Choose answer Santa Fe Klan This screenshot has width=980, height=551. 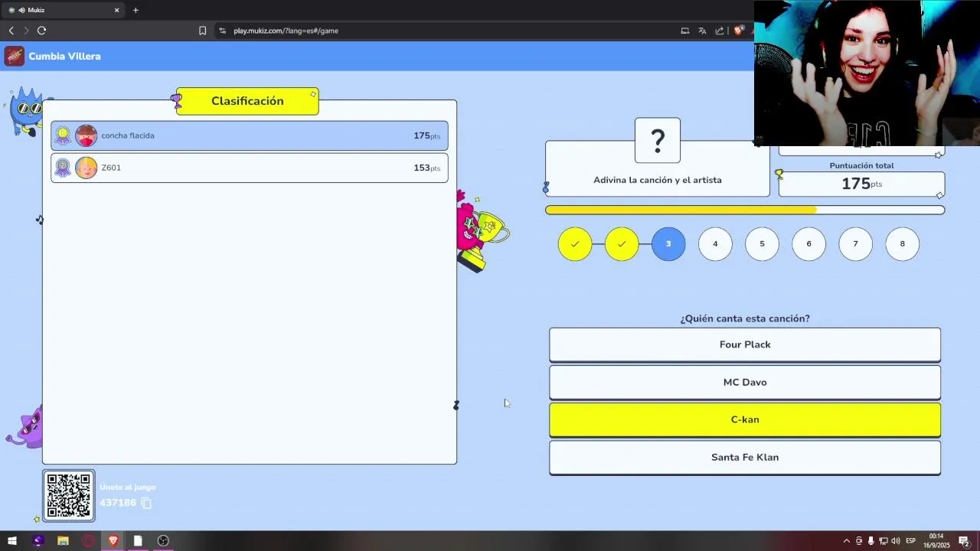pos(745,457)
